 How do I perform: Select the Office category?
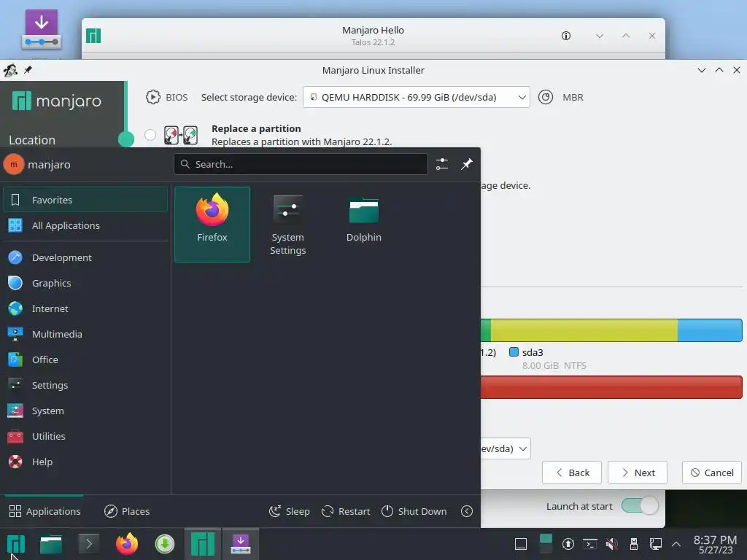(x=85, y=360)
